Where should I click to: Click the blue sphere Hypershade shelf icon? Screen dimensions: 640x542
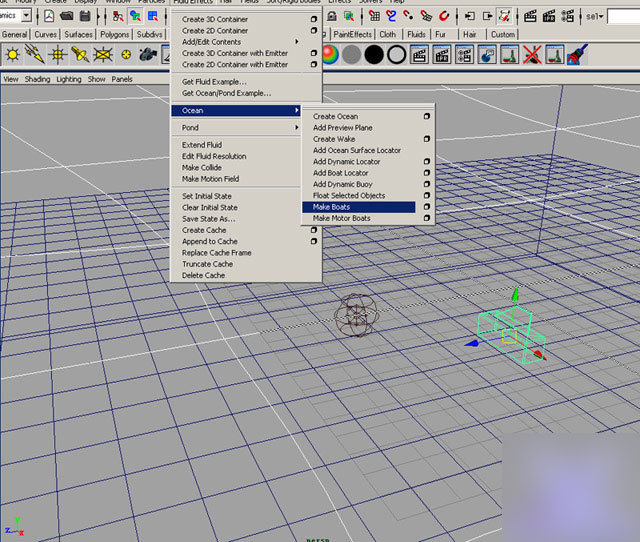coord(487,55)
